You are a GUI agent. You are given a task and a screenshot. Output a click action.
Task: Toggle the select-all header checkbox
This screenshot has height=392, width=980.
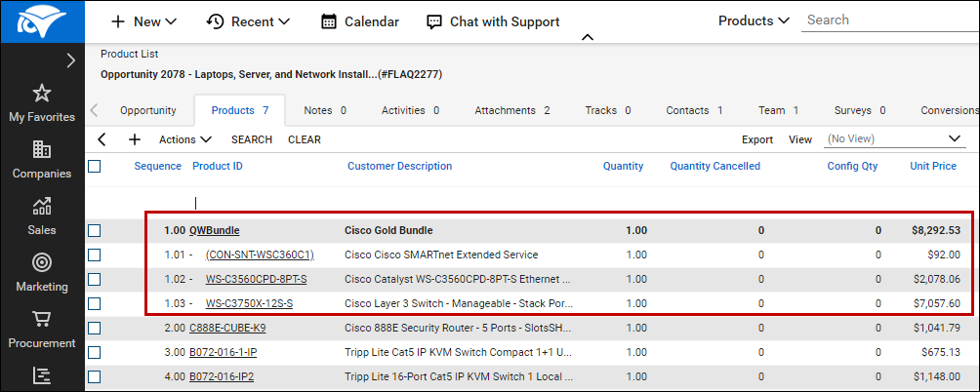(95, 166)
